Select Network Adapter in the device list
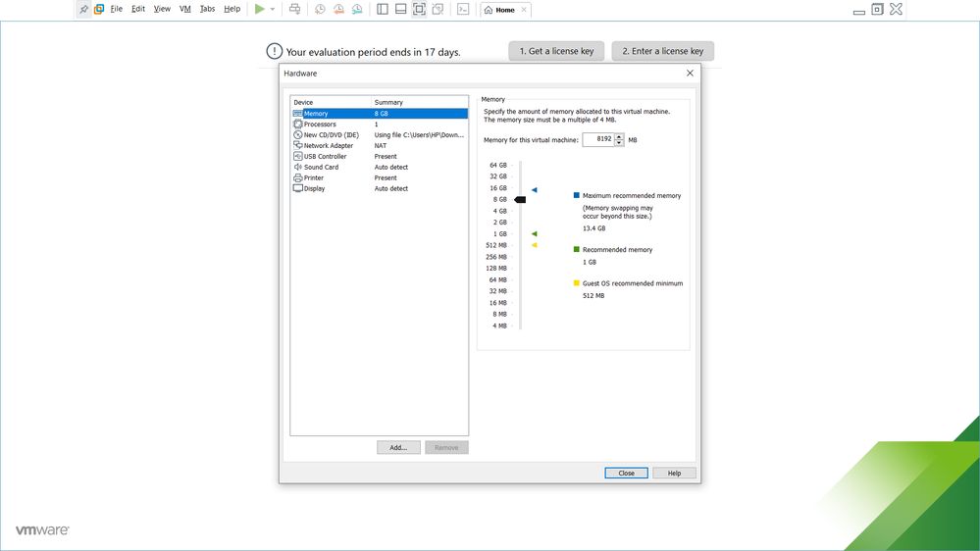The image size is (980, 551). (328, 145)
